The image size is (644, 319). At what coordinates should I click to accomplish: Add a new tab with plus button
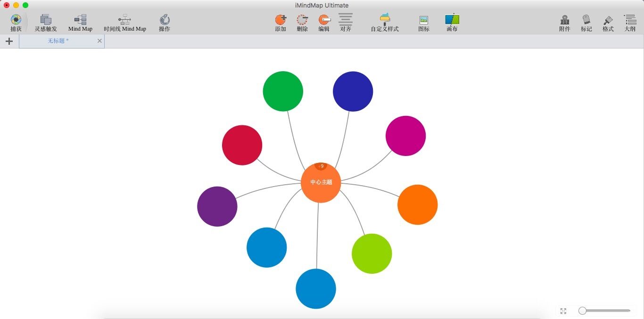(9, 41)
